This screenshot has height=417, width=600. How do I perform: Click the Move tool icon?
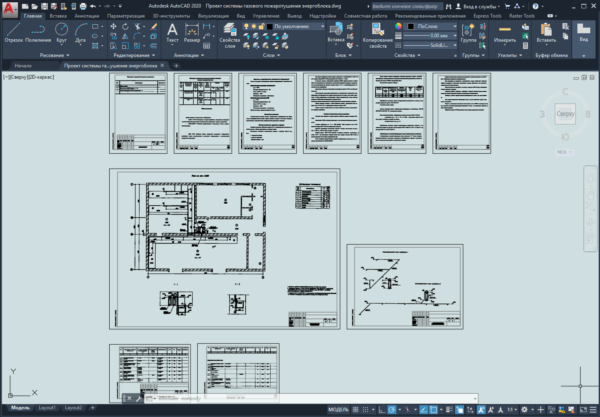(x=113, y=26)
